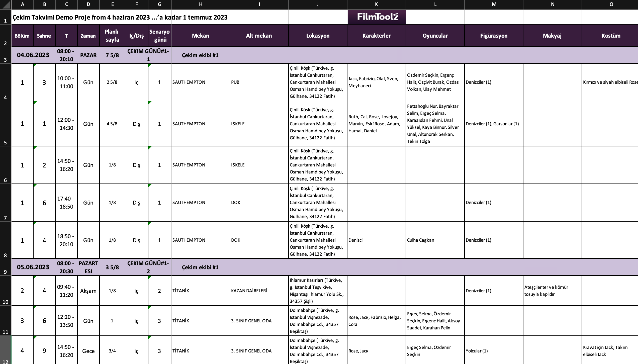Click the "12:00 - 14:30" time cell
The height and width of the screenshot is (364, 638).
point(66,124)
